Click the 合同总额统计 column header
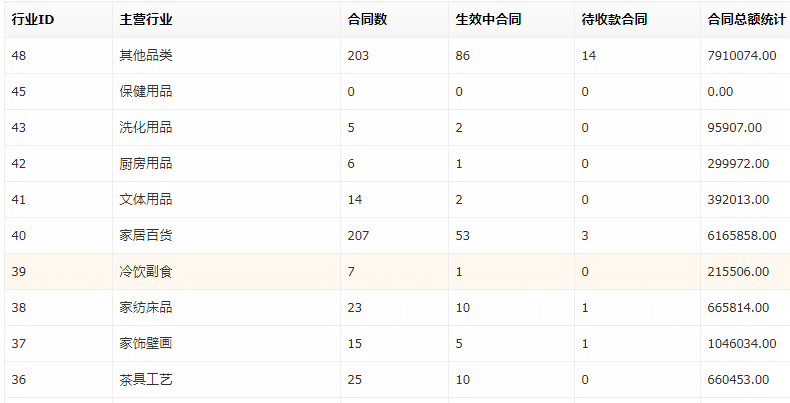This screenshot has height=403, width=790. (747, 20)
